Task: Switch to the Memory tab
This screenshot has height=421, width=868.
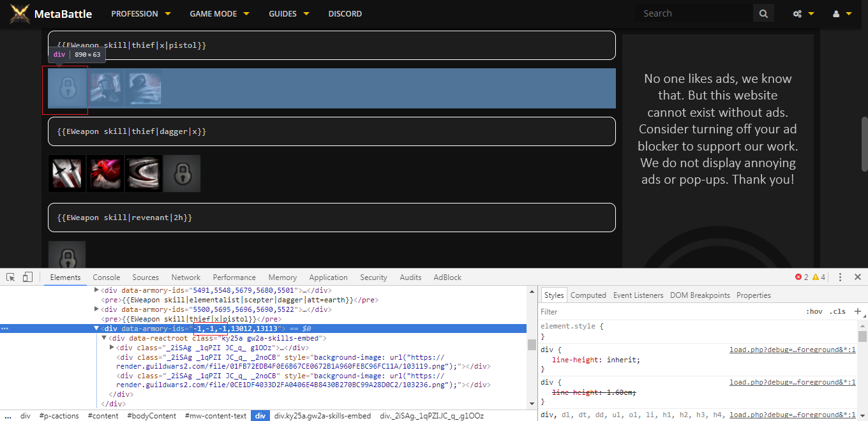Action: tap(283, 277)
